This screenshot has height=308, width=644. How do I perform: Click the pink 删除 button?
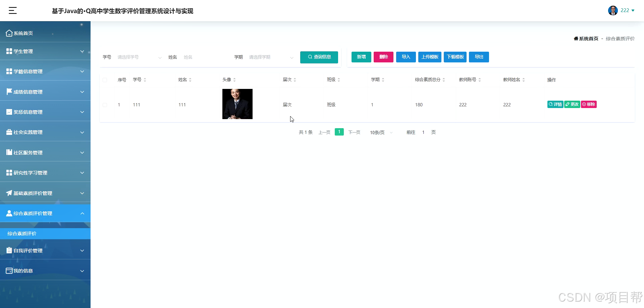(383, 57)
